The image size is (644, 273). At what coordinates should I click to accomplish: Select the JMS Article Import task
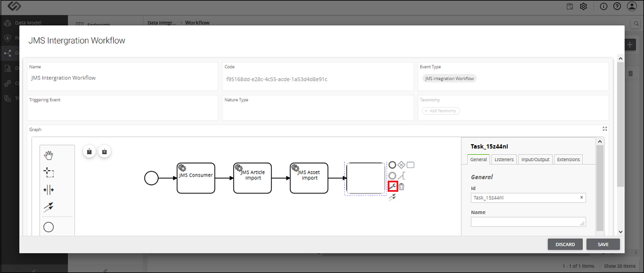253,178
